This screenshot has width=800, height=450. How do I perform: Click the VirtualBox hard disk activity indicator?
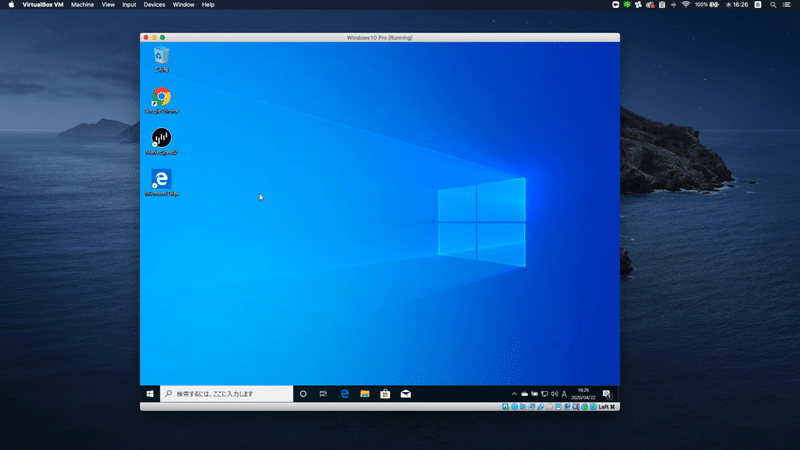point(505,407)
